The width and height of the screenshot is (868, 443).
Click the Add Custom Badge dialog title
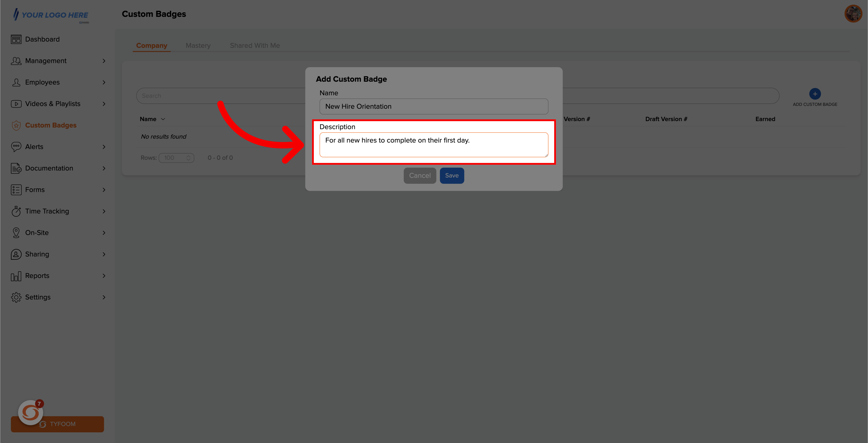351,79
